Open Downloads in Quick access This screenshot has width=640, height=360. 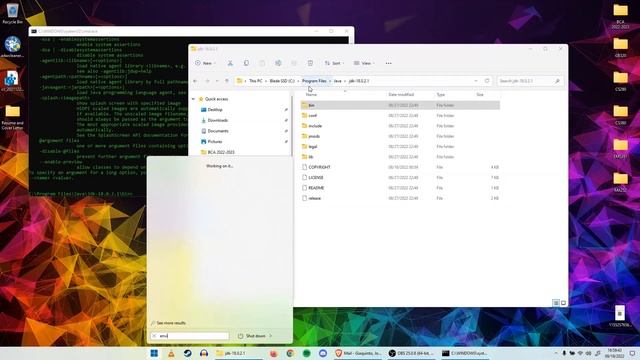click(218, 120)
